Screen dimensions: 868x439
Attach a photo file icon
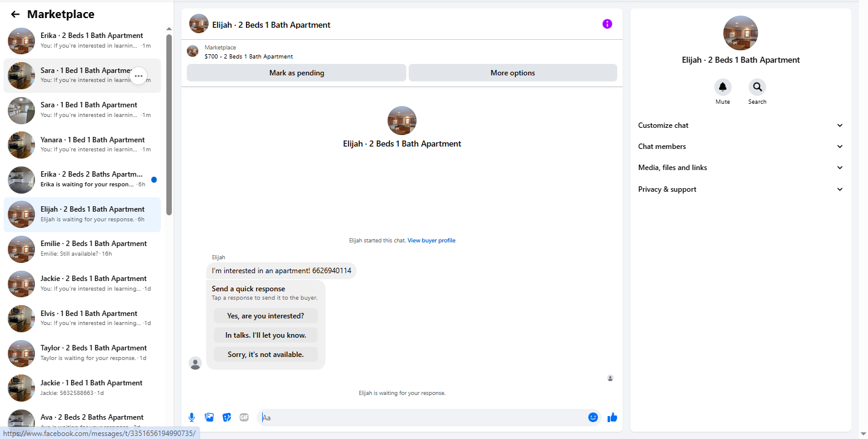(209, 417)
